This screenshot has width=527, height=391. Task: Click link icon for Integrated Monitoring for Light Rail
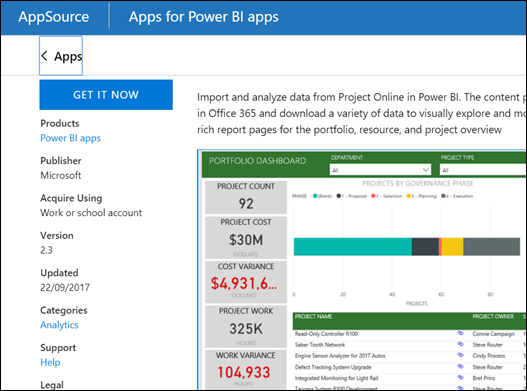460,378
